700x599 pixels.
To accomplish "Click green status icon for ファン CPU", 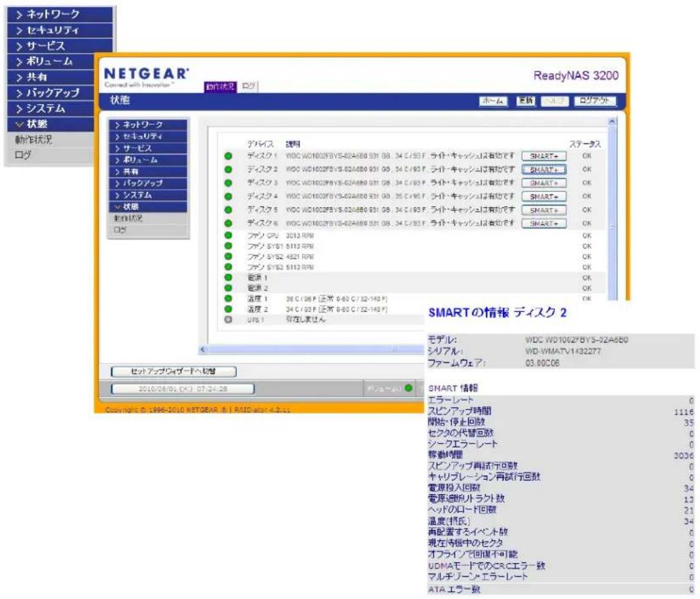I will click(228, 235).
